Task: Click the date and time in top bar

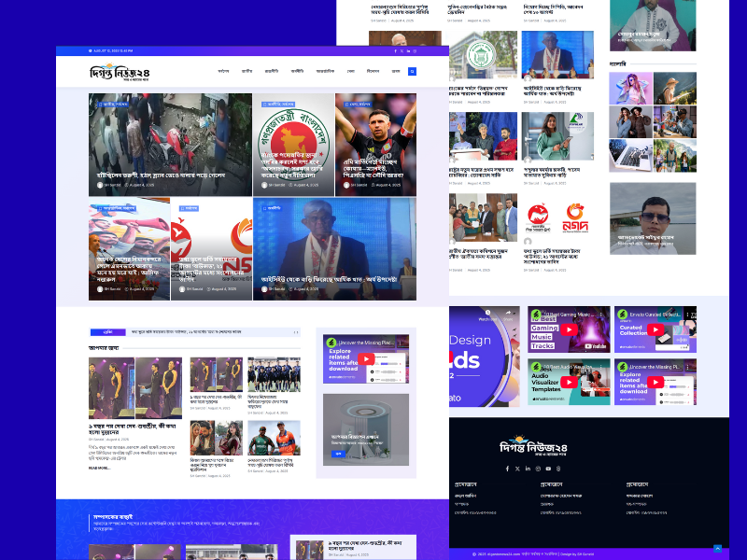Action: [111, 51]
